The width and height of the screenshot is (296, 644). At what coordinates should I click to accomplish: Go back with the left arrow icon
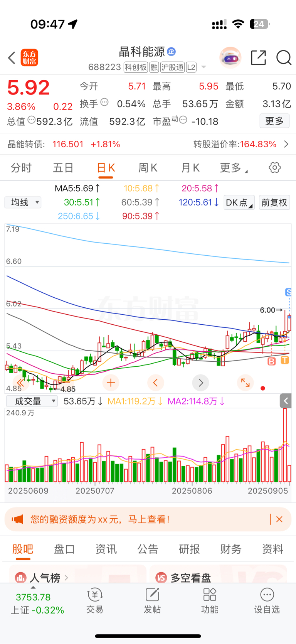(12, 58)
